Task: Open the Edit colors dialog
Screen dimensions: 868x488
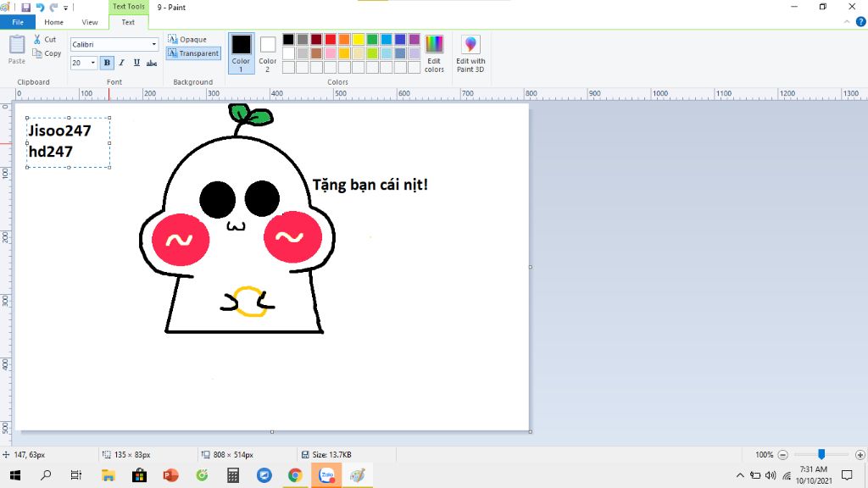Action: click(x=434, y=53)
